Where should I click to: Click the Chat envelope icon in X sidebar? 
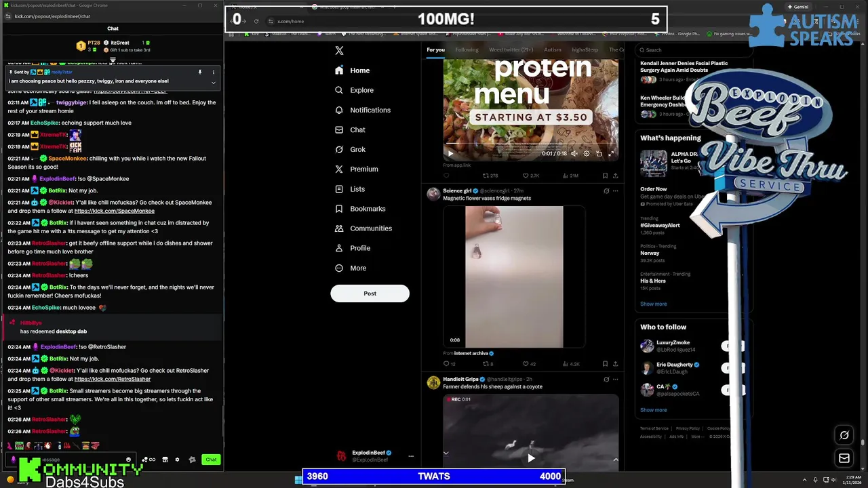coord(339,129)
